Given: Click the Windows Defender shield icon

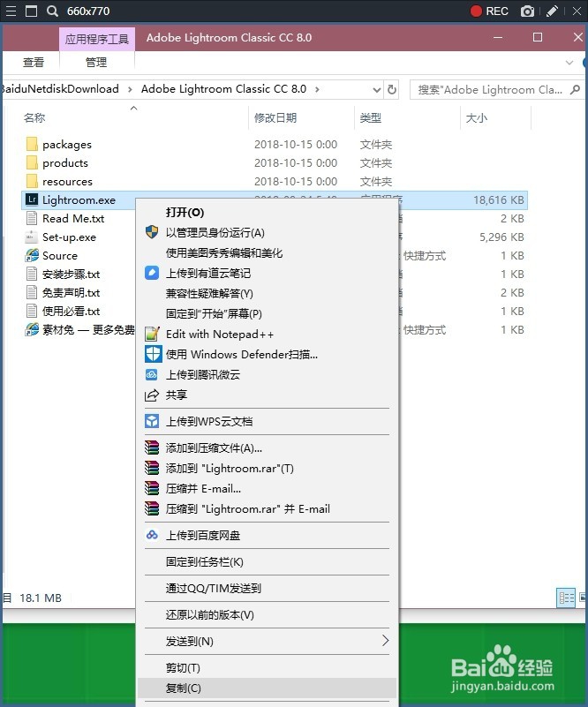Looking at the screenshot, I should click(153, 354).
